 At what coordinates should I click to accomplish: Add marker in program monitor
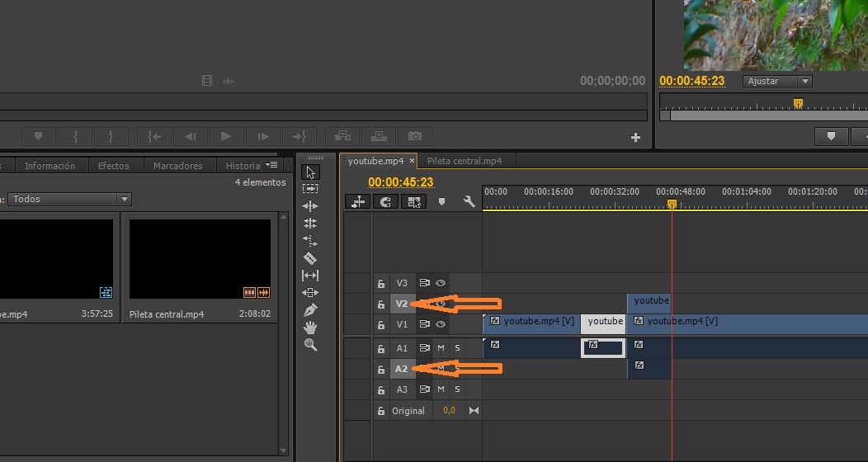tap(831, 136)
